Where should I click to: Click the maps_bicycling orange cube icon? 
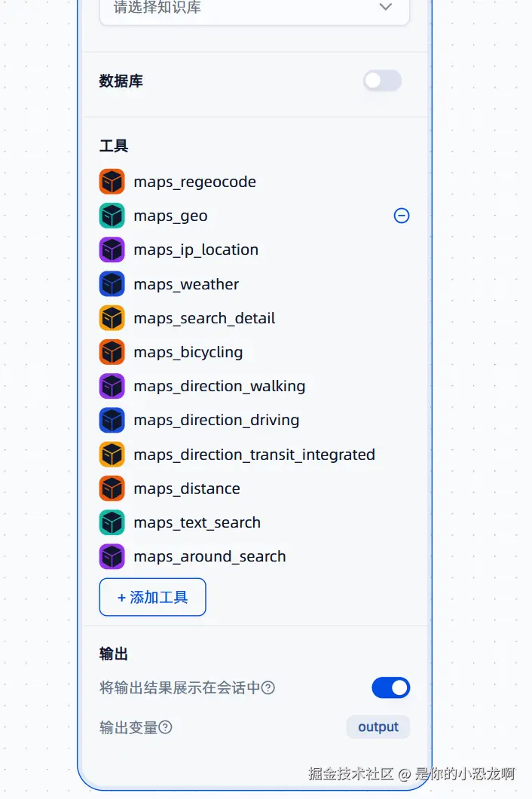112,352
